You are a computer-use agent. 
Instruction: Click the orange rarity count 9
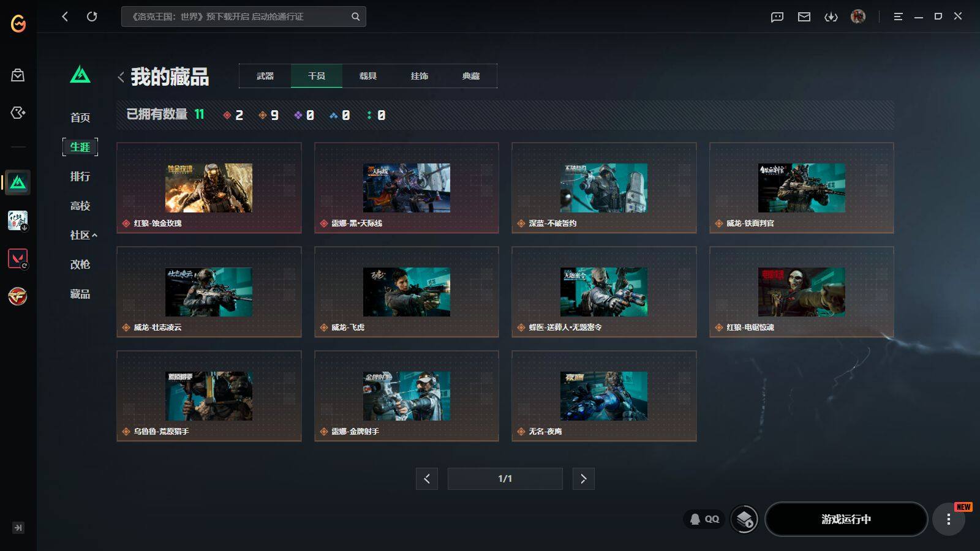(x=269, y=115)
